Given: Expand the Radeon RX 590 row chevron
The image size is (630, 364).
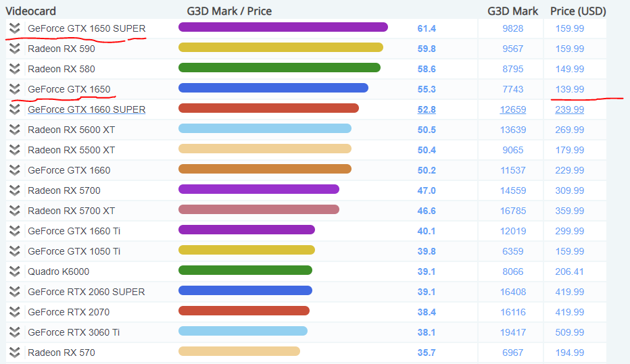Looking at the screenshot, I should point(15,49).
